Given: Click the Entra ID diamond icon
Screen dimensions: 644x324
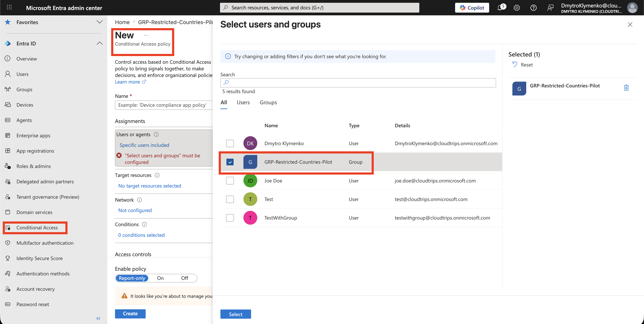Looking at the screenshot, I should (8, 43).
